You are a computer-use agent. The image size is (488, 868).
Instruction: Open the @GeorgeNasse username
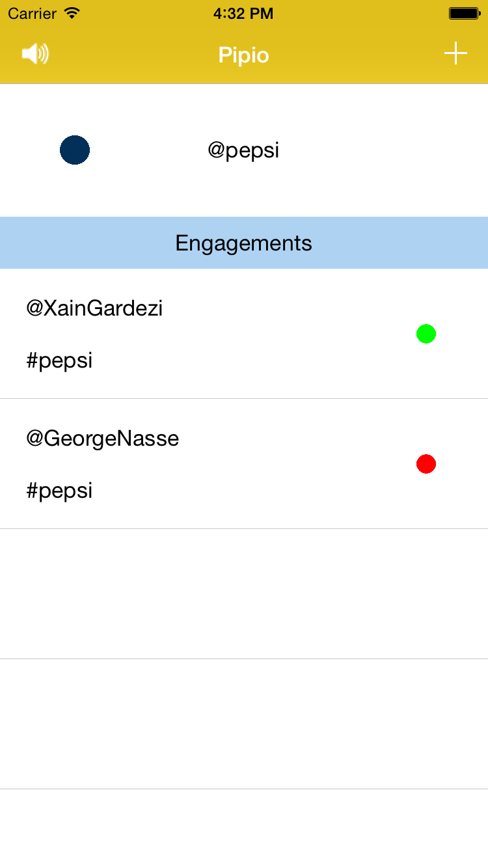(102, 438)
